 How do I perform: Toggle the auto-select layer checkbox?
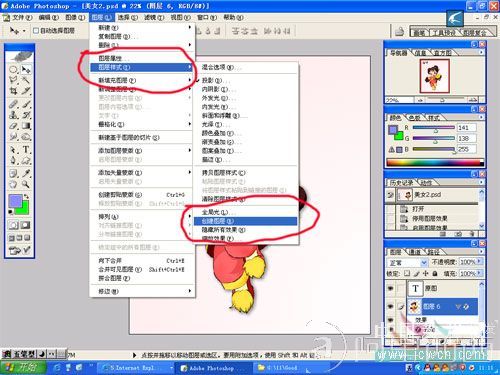(x=36, y=31)
